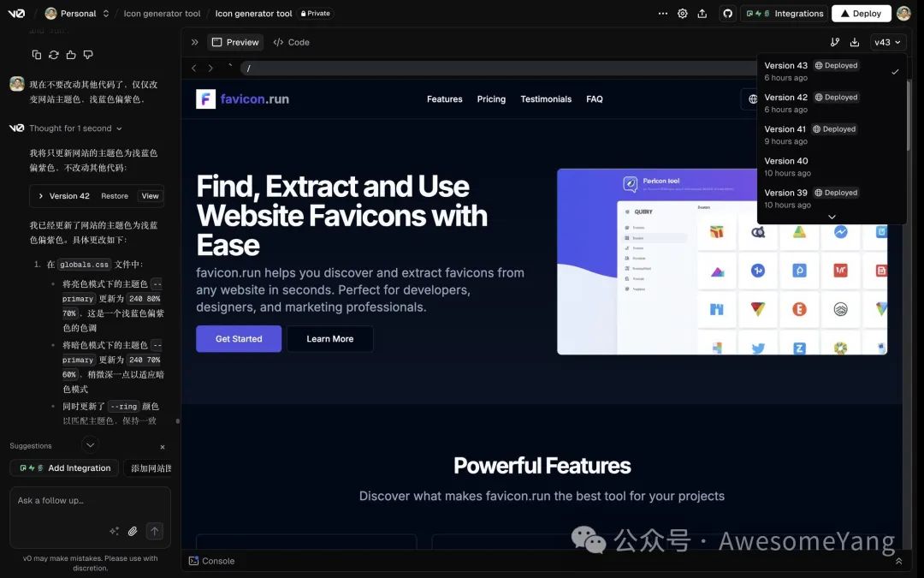924x578 pixels.
Task: Show more versions with down chevron
Action: tap(832, 217)
